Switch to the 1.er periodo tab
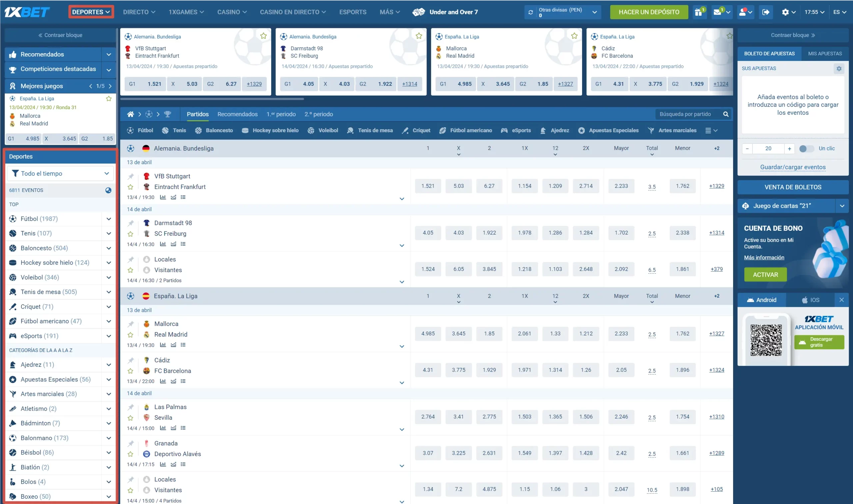 [281, 114]
